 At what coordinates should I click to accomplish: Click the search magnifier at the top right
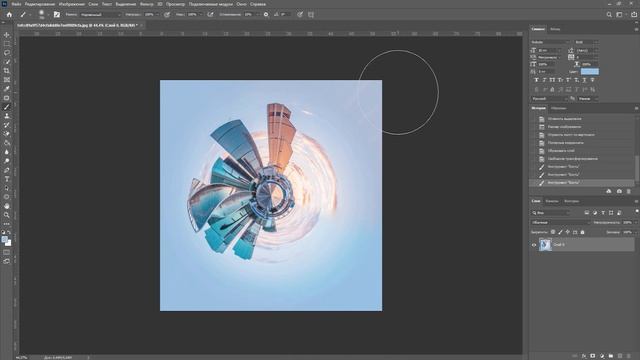pos(609,14)
